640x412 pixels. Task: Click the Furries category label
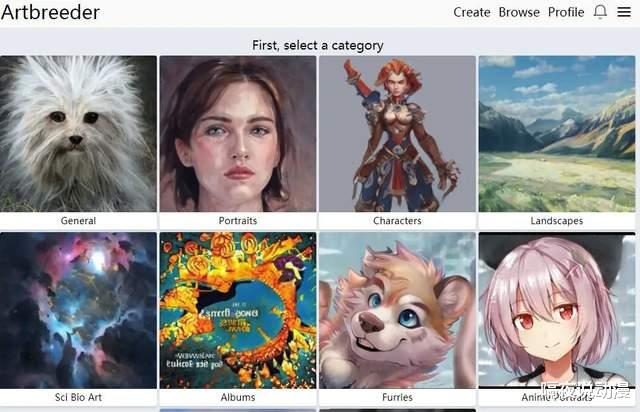point(397,397)
